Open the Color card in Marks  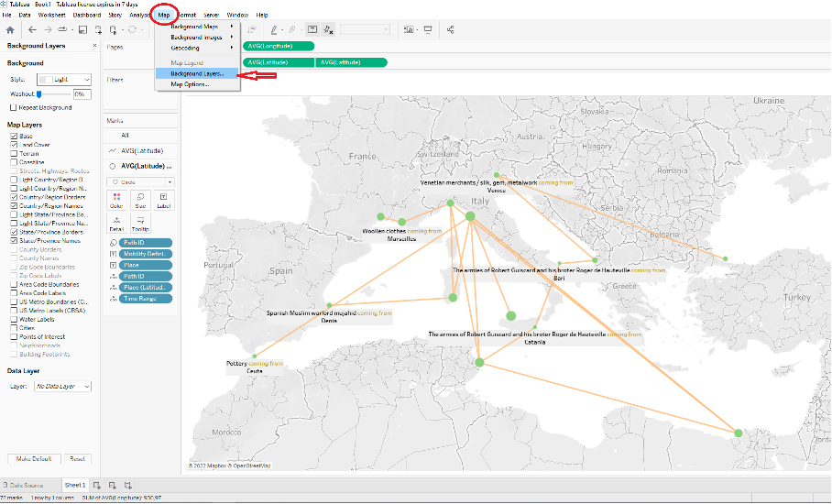point(116,201)
